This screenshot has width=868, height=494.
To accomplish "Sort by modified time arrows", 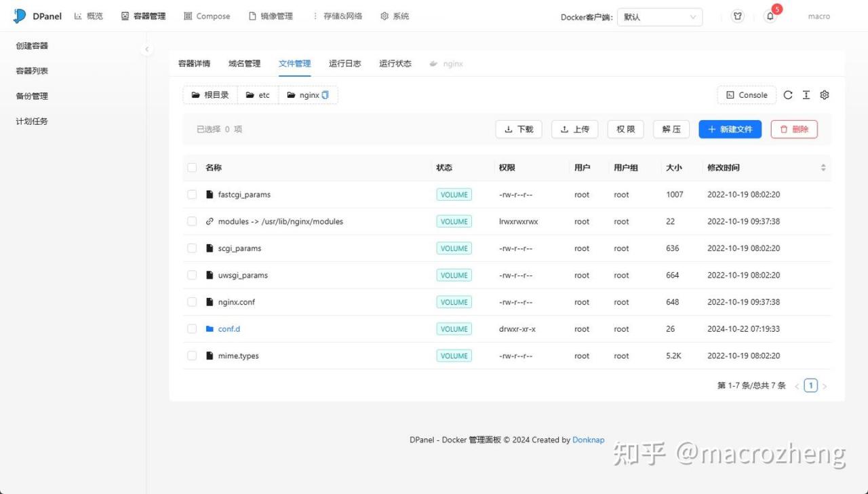I will point(823,168).
